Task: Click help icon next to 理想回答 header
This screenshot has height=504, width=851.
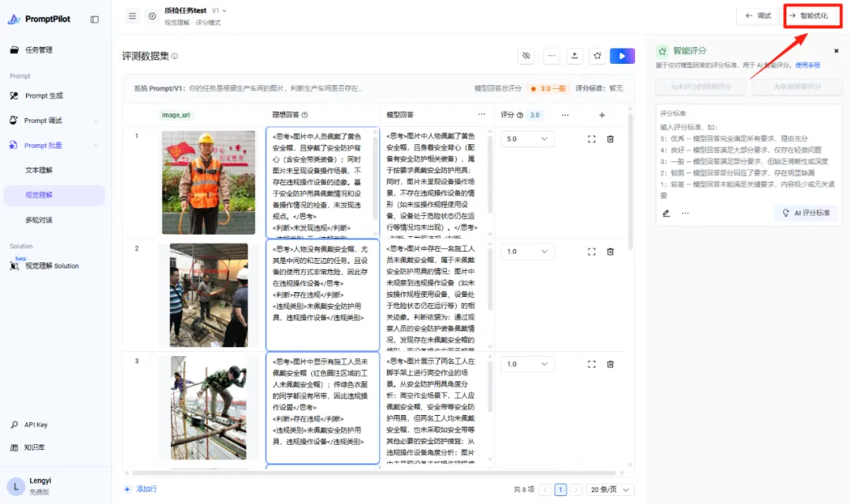Action: pos(305,115)
